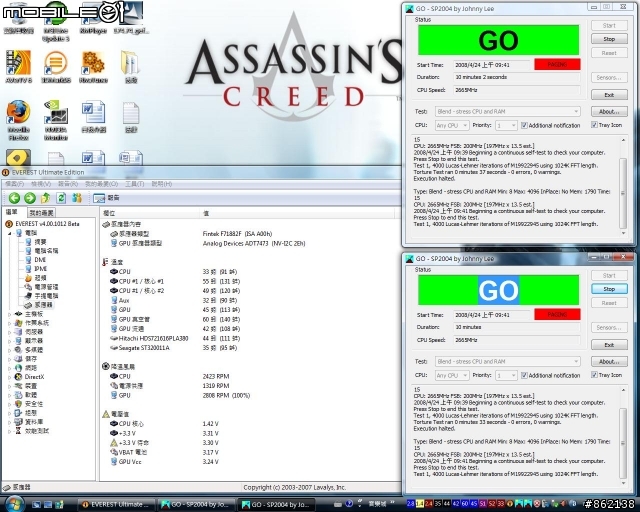Open CPU dropdown in inactive SP2004 window

(x=451, y=125)
